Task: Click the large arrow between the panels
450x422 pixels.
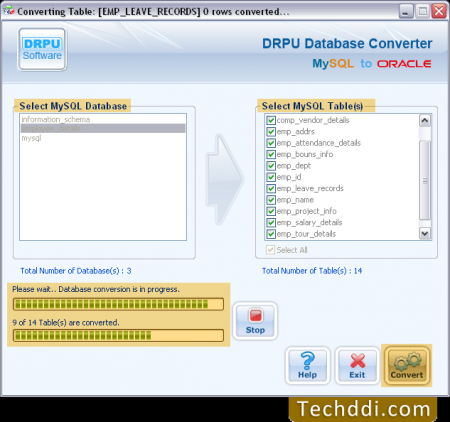Action: 225,179
